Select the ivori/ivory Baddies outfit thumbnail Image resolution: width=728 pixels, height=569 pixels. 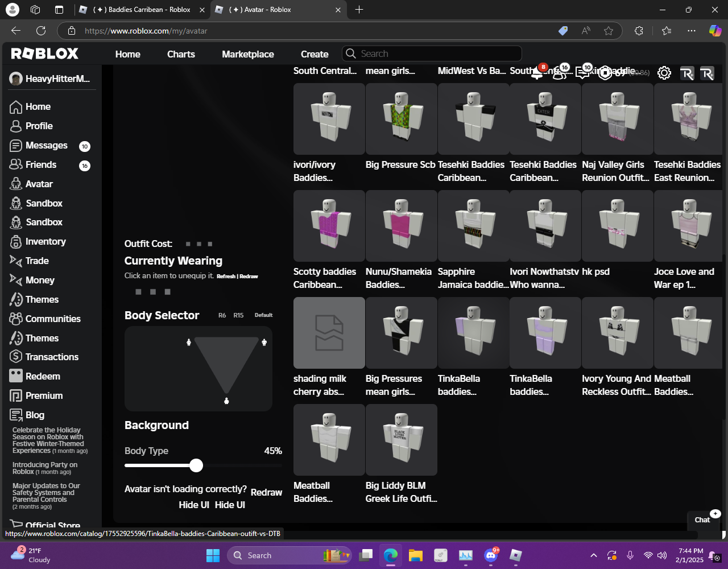click(329, 119)
